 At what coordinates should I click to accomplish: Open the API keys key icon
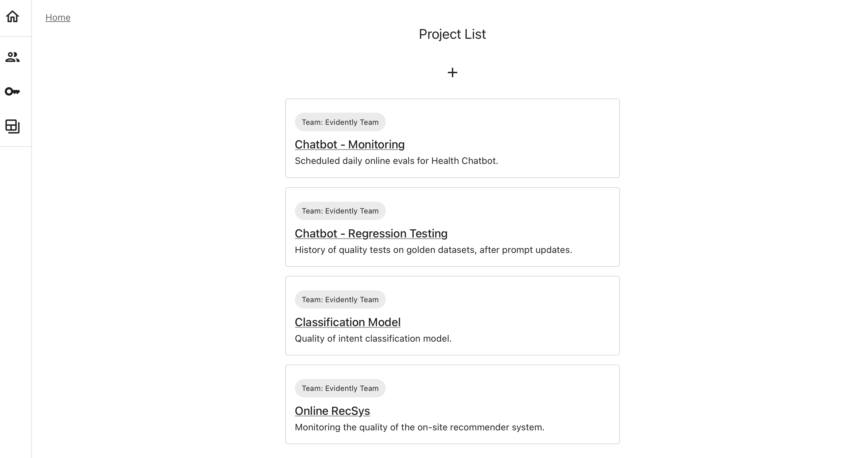[x=12, y=91]
